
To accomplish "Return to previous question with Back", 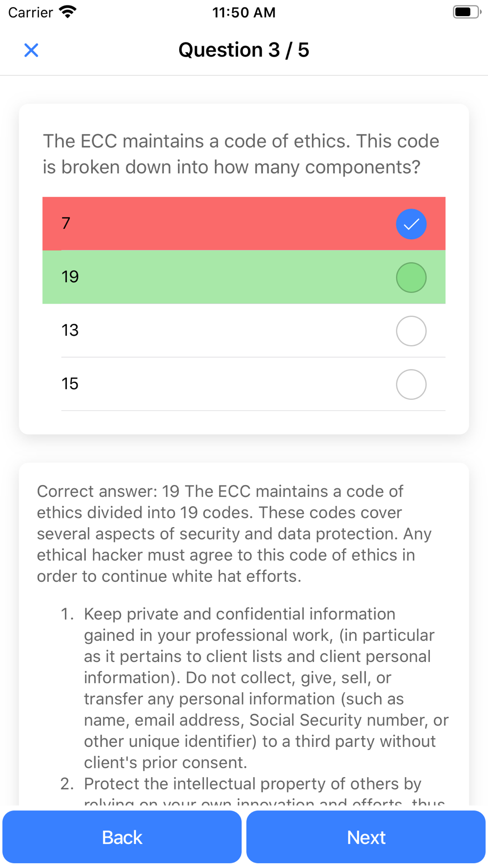I will [x=122, y=837].
